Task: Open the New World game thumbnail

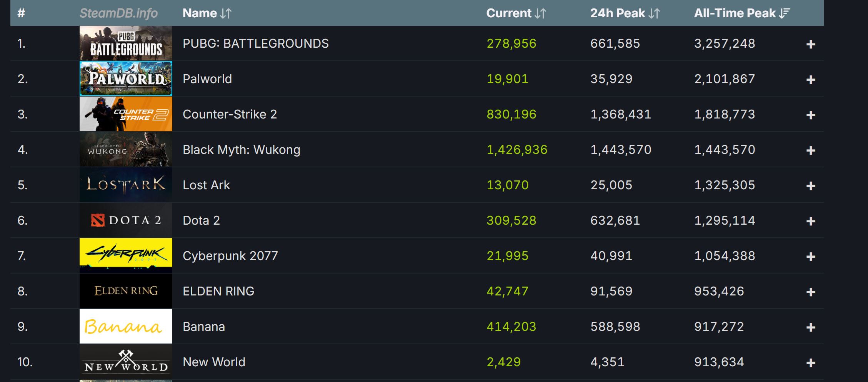Action: pyautogui.click(x=126, y=362)
